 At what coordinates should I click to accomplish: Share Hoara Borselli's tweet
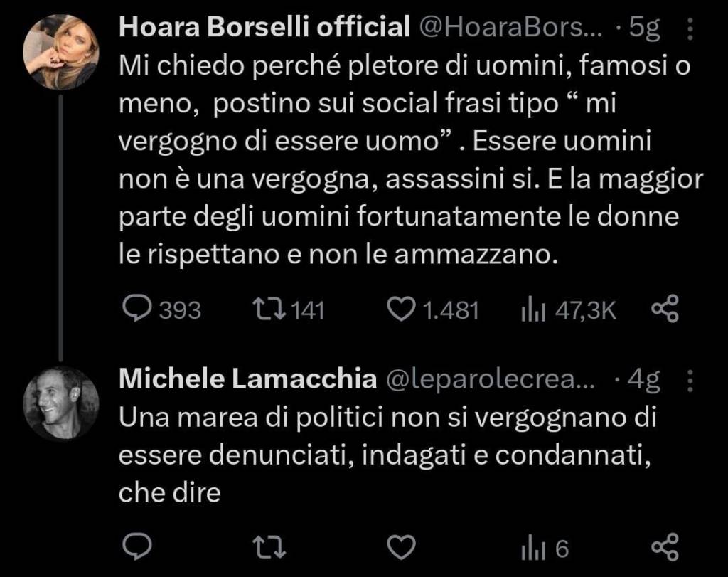point(666,309)
